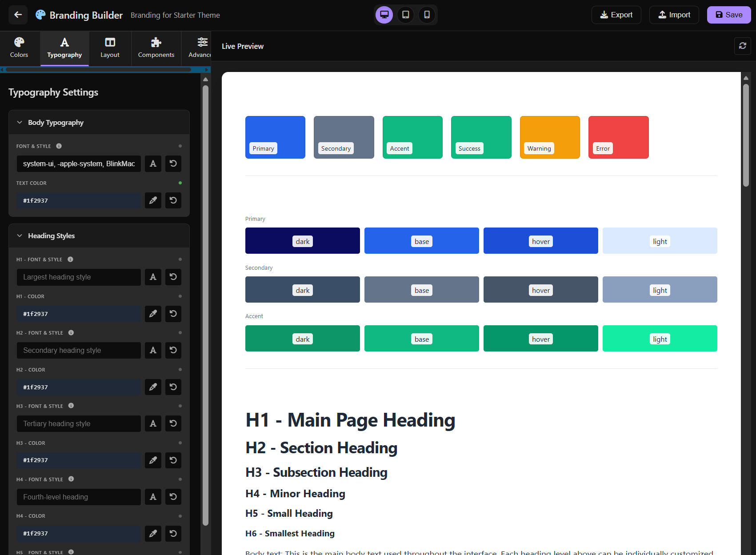Screen dimensions: 756x555
Task: Show info for H3 Font & Style
Action: tap(71, 406)
